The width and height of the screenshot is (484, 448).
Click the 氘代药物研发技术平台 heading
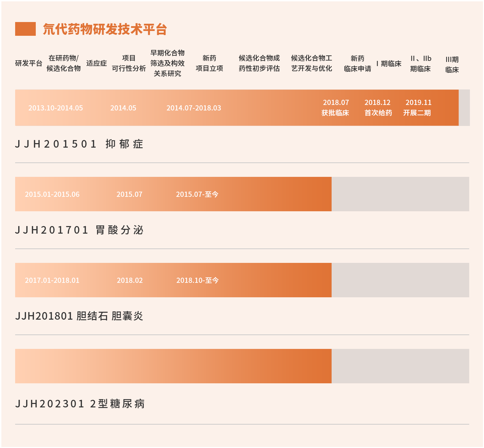(105, 29)
